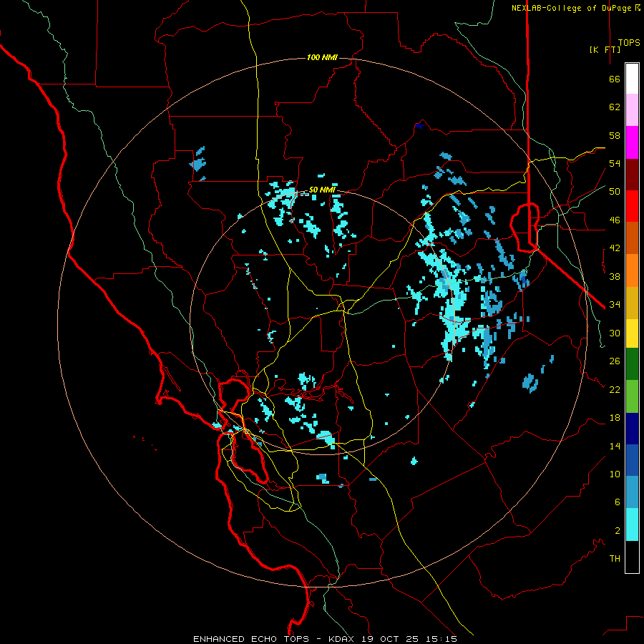Click the legend value 30
The width and height of the screenshot is (644, 644).
615,333
